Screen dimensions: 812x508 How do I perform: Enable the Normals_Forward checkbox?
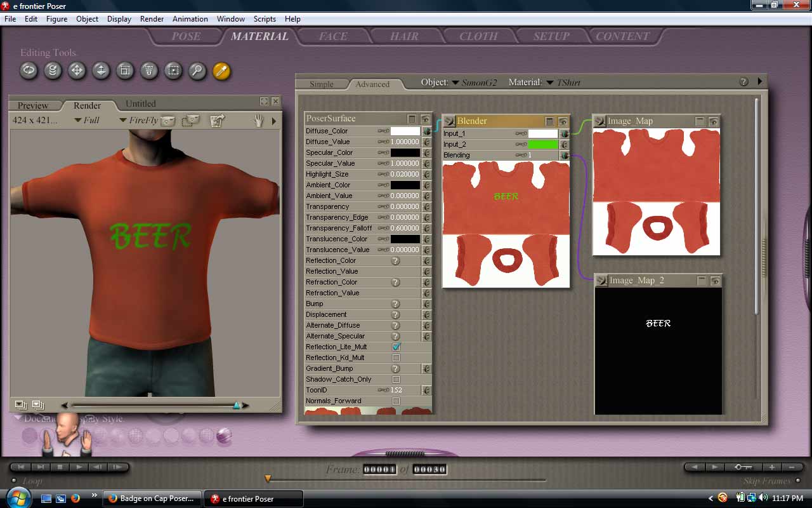(x=396, y=401)
